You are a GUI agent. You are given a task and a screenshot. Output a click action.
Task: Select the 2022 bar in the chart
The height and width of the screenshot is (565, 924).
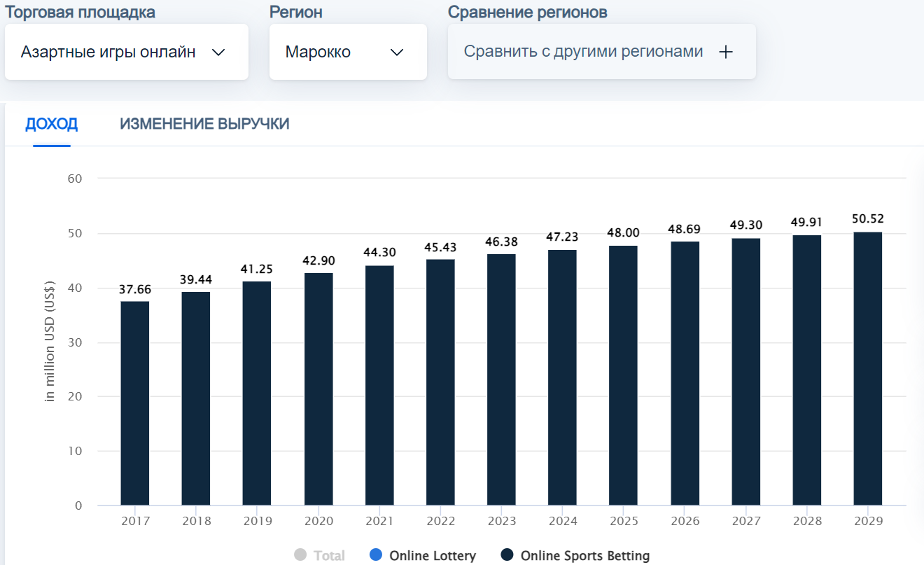[x=440, y=382]
